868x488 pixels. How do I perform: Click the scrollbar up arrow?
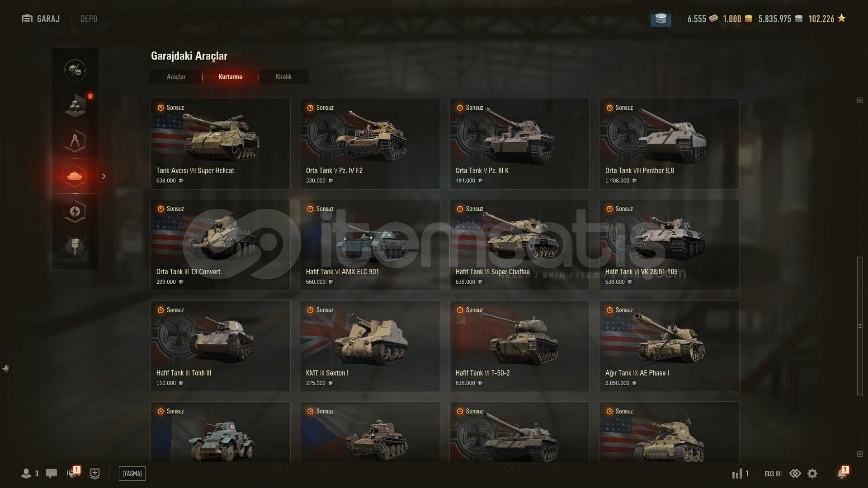coord(860,100)
